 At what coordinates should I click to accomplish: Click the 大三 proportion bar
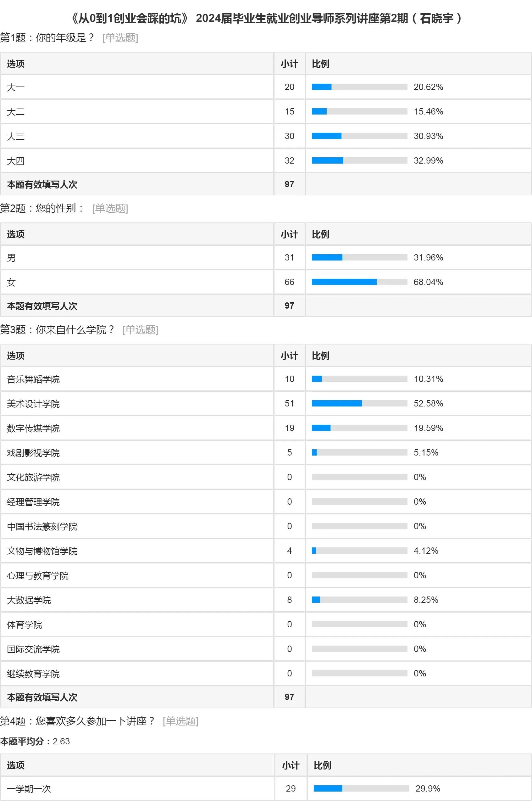coord(359,136)
